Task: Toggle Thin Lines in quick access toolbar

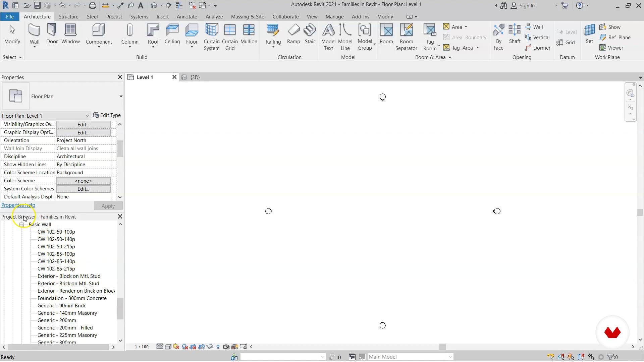Action: click(179, 5)
